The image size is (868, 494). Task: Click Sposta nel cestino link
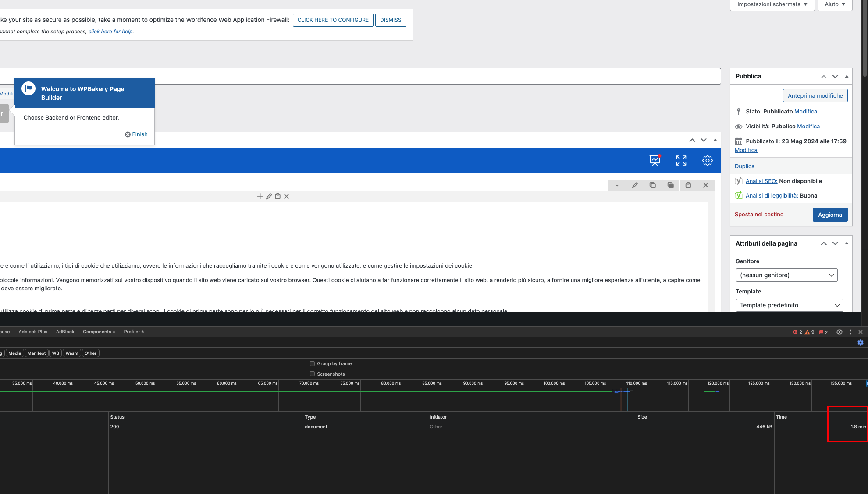tap(759, 214)
